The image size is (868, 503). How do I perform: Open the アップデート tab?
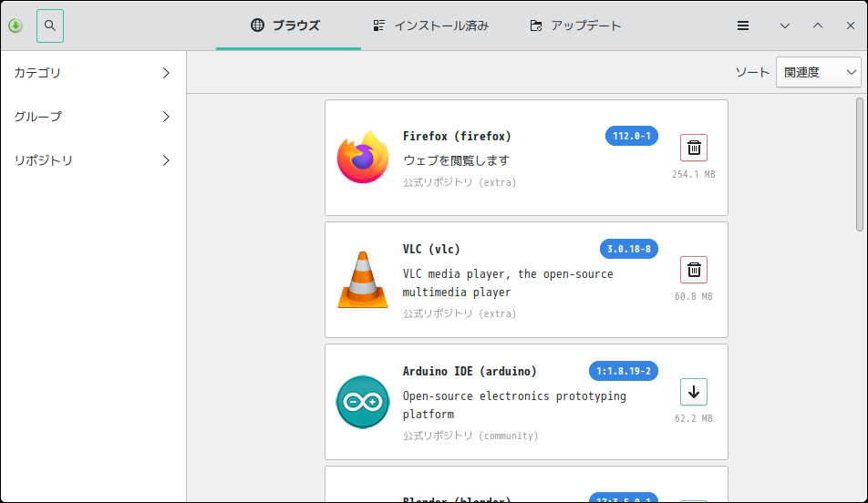click(575, 26)
